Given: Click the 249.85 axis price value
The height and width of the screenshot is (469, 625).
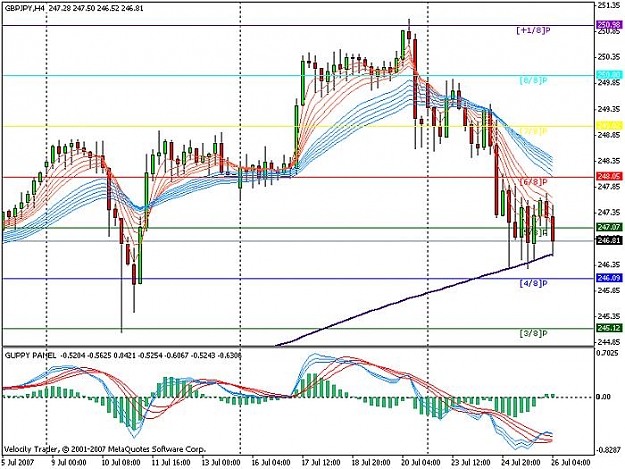Looking at the screenshot, I should [x=609, y=83].
